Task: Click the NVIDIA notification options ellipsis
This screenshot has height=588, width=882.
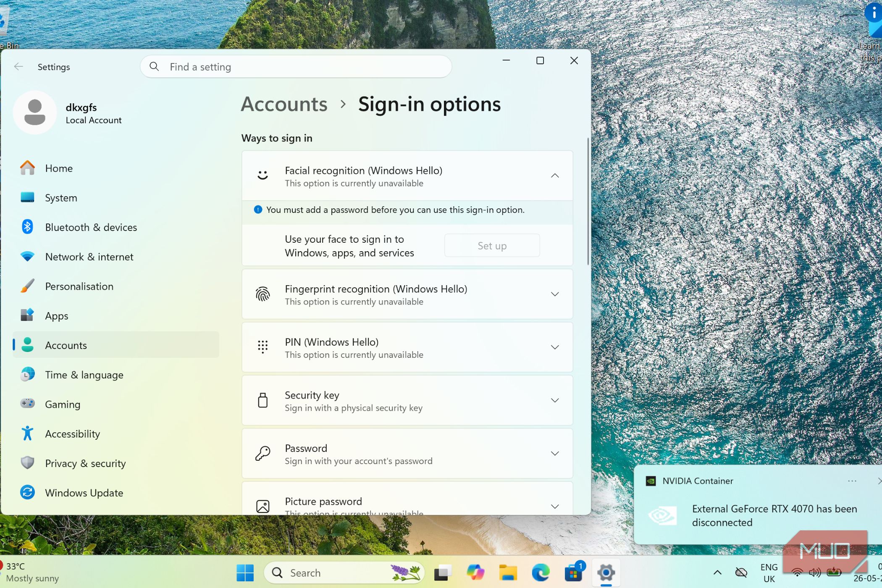Action: [x=852, y=481]
